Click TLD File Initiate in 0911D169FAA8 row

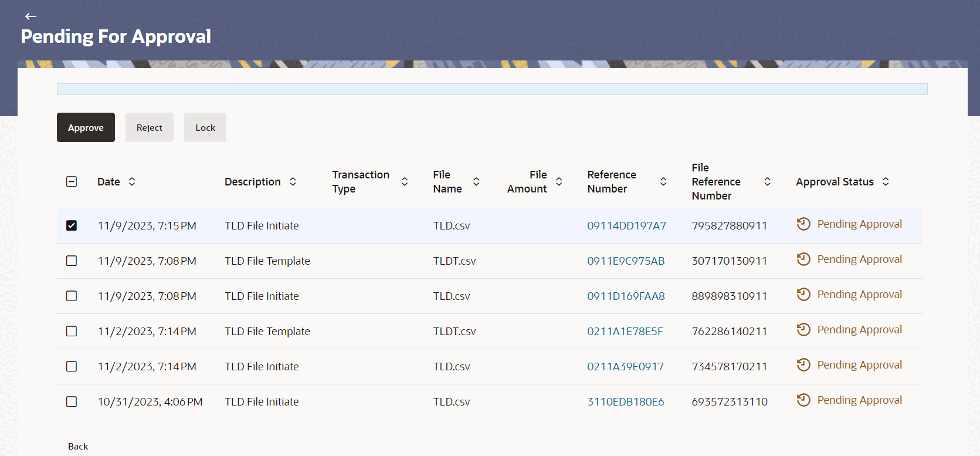click(262, 296)
